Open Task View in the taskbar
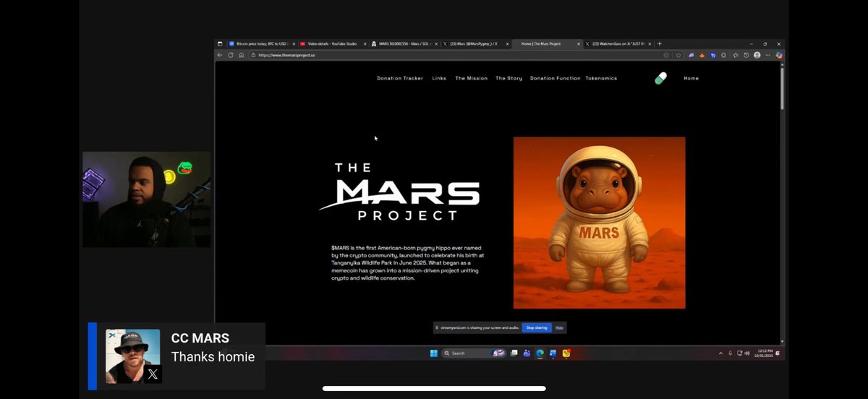The width and height of the screenshot is (868, 399). click(514, 353)
